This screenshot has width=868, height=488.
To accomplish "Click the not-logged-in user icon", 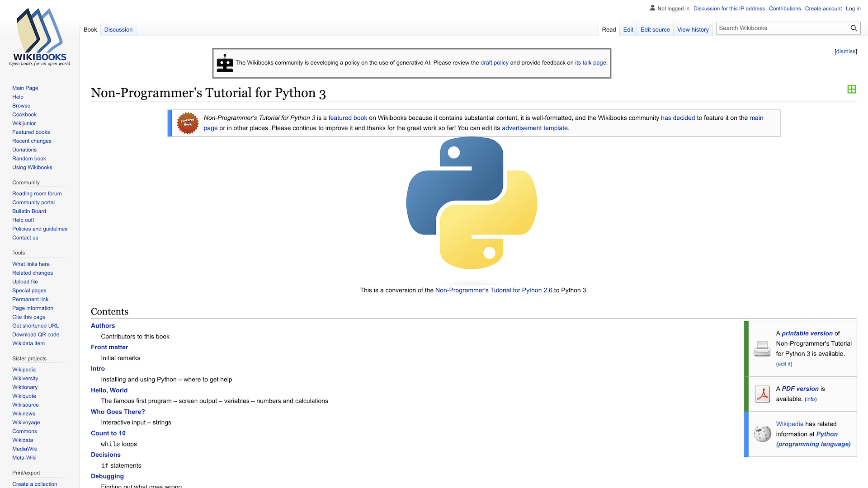I will tap(652, 8).
